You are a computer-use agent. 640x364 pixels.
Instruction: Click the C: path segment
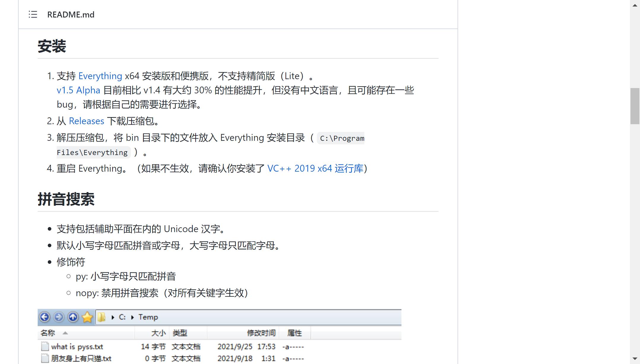pos(122,317)
